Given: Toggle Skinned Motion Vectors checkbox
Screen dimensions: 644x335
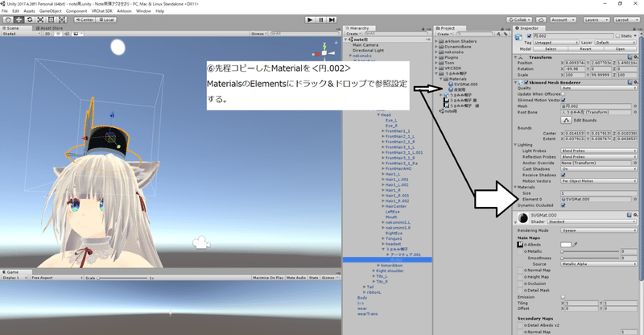Looking at the screenshot, I should [x=563, y=100].
